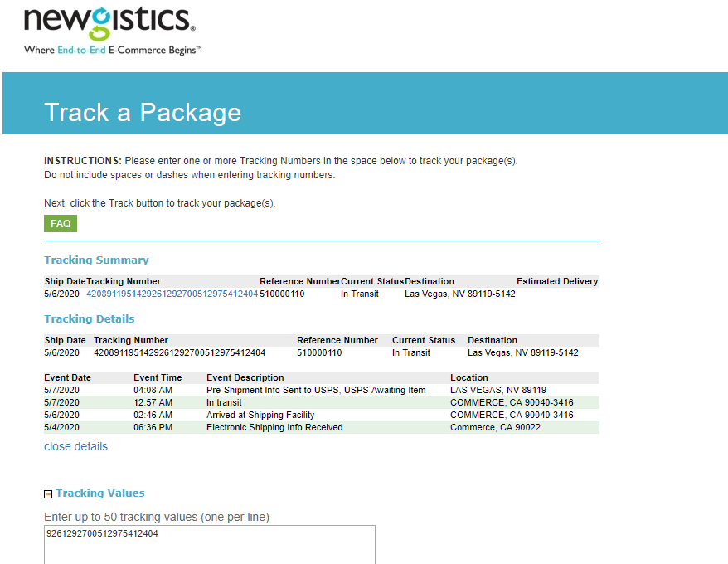Screen dimensions: 728x564
Task: Select the Arrived at Shipping Facility event
Action: click(x=260, y=415)
